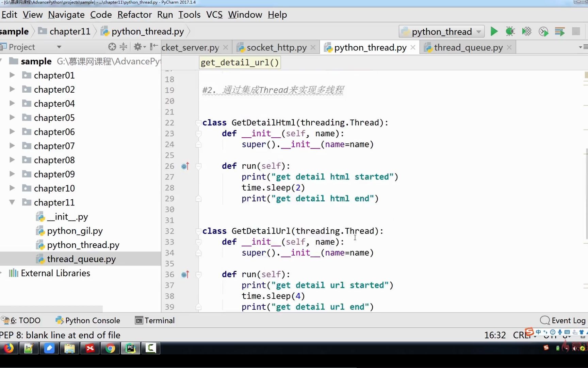The image size is (588, 368).
Task: Click collapse all icon in Project panel
Action: (123, 47)
